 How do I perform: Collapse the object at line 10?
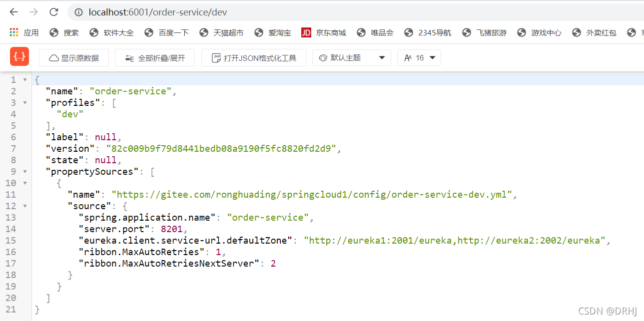pyautogui.click(x=25, y=183)
